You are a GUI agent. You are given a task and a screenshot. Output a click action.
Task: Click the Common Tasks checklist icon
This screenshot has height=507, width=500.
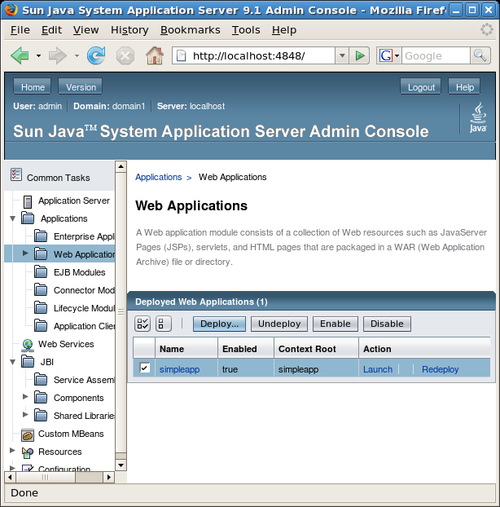[16, 175]
